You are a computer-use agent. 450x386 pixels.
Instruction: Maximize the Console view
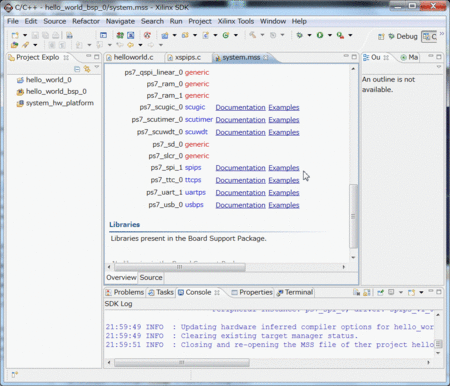pyautogui.click(x=439, y=292)
